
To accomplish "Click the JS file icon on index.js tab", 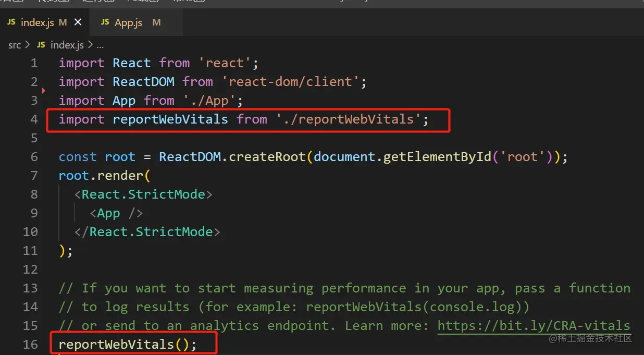I will pos(11,22).
